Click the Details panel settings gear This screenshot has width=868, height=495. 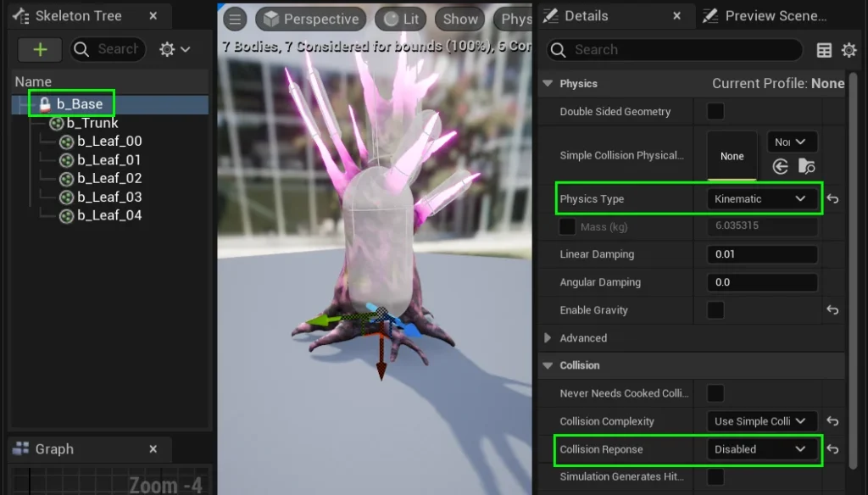849,51
